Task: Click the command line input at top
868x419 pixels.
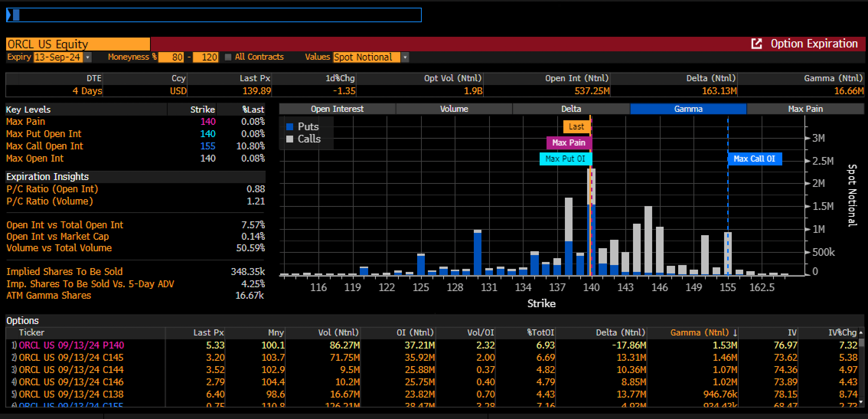Action: point(214,15)
